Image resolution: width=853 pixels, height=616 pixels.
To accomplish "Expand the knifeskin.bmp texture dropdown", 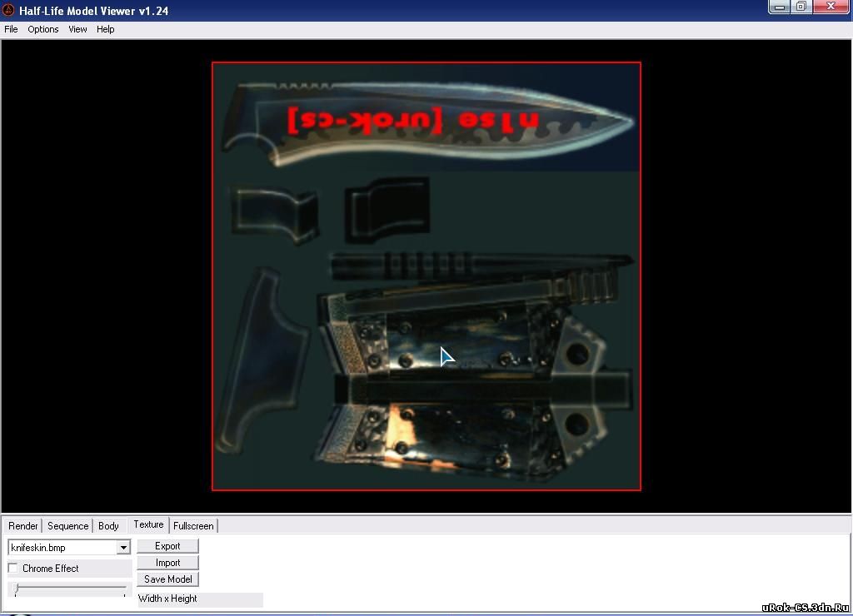I will [x=123, y=548].
